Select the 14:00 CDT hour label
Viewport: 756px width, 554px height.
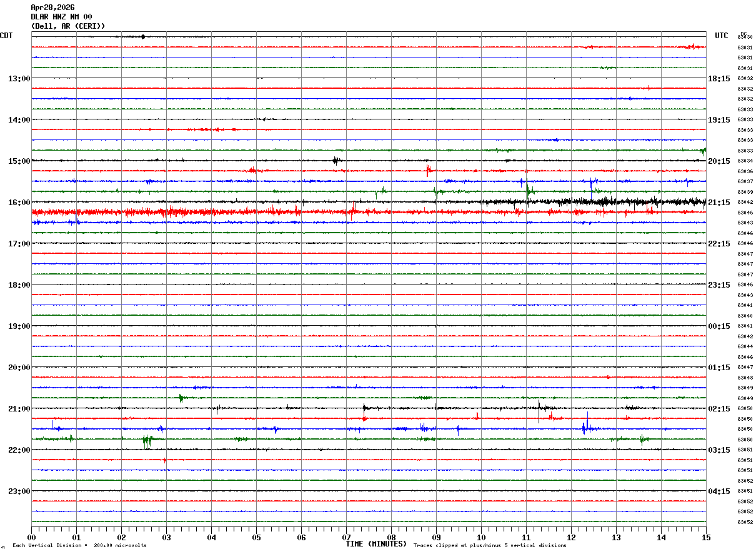click(19, 120)
